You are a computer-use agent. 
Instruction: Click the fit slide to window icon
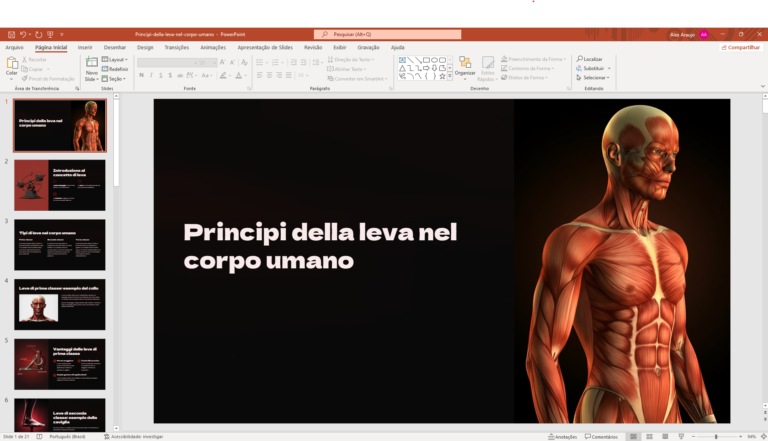click(761, 437)
